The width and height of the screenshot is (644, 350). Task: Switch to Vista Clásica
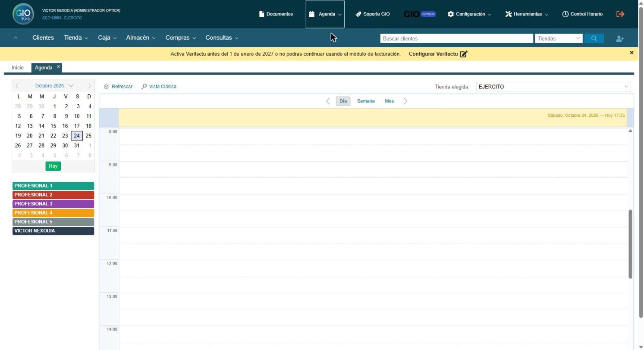(x=159, y=87)
